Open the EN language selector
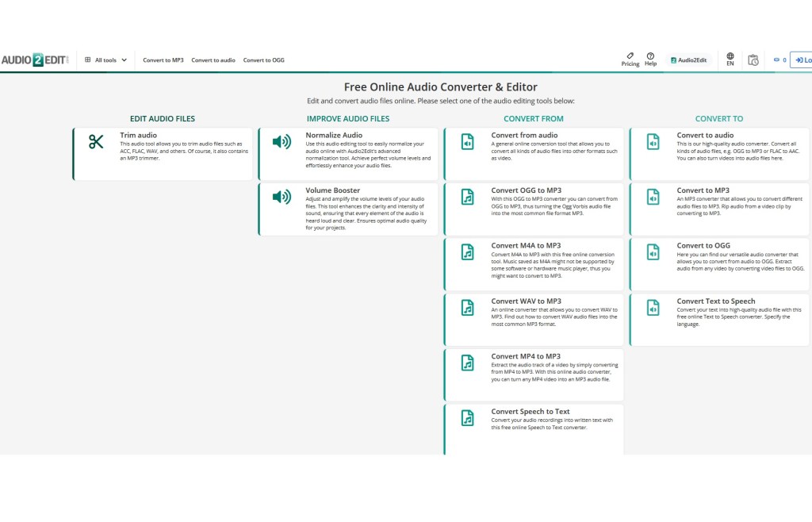Image resolution: width=812 pixels, height=522 pixels. pos(730,59)
